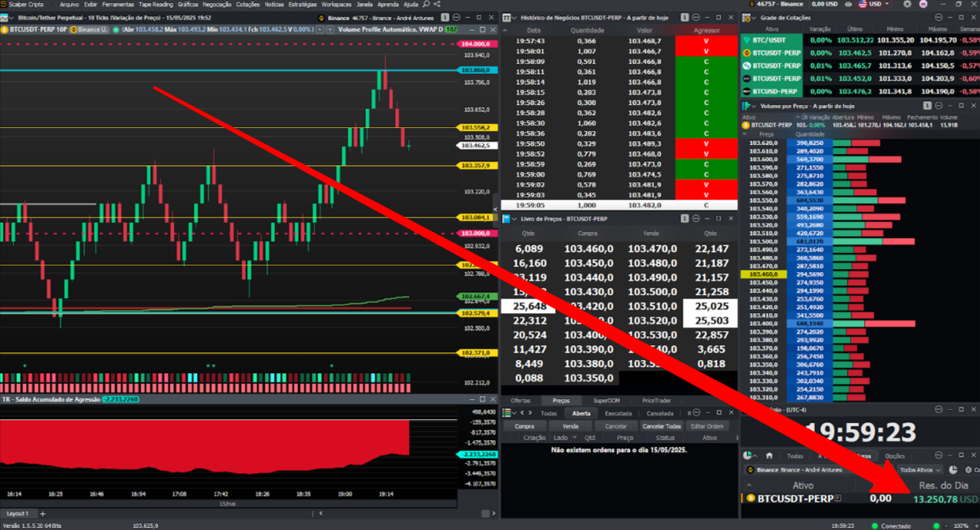Click the Grade de Cotações panel icon
Screen dimensions: 980x530
[747, 17]
